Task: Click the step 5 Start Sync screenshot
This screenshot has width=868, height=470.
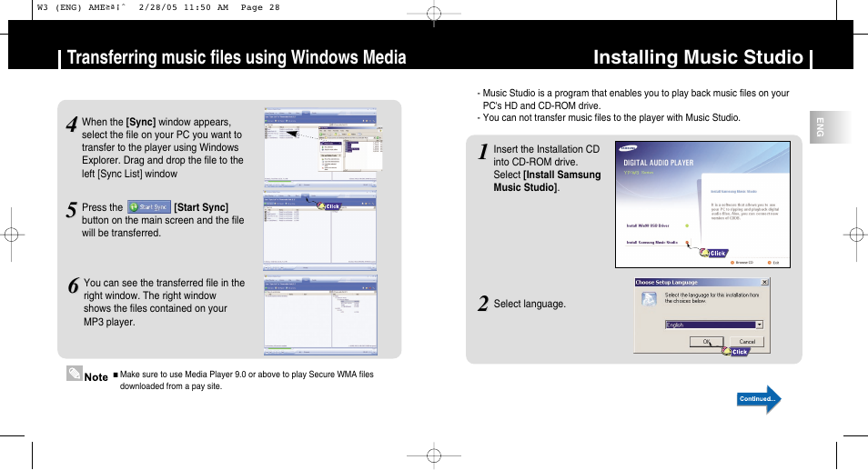Action: click(320, 231)
